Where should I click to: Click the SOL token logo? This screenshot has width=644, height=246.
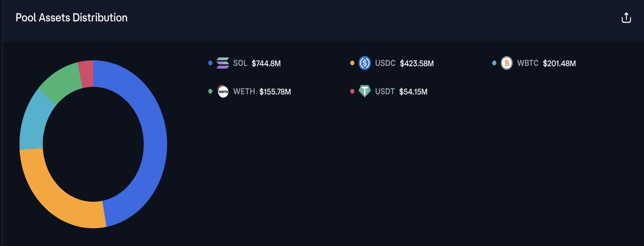tap(223, 63)
